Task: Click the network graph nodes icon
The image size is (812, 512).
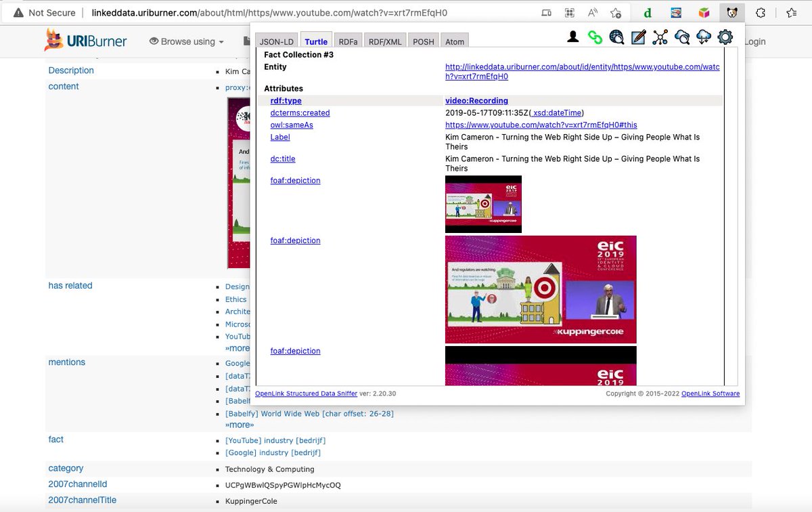Action: pos(660,37)
